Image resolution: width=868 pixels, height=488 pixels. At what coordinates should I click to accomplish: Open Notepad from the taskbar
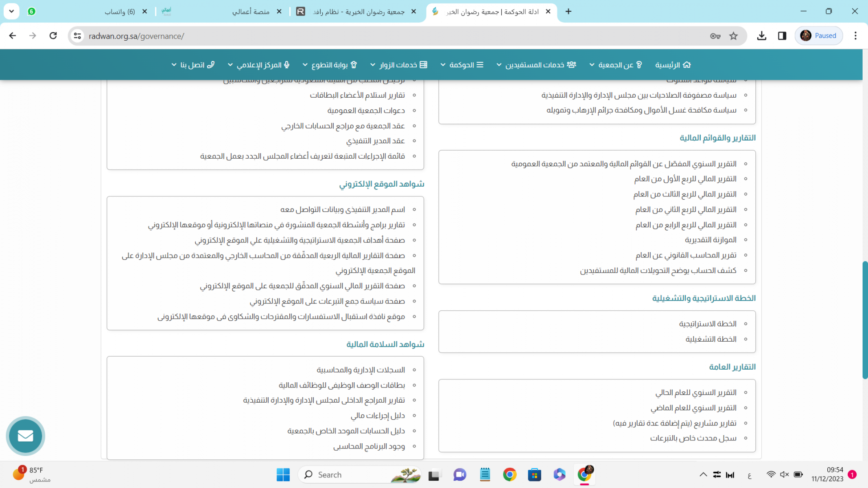coord(485,475)
